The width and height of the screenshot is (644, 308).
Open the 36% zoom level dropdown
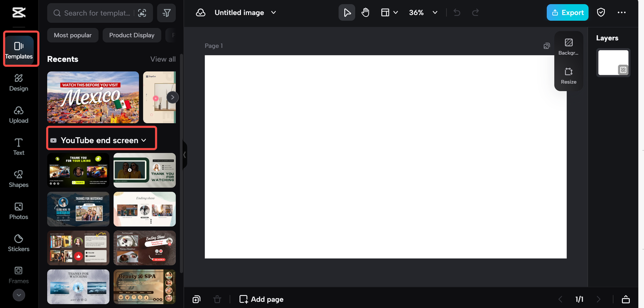(423, 13)
